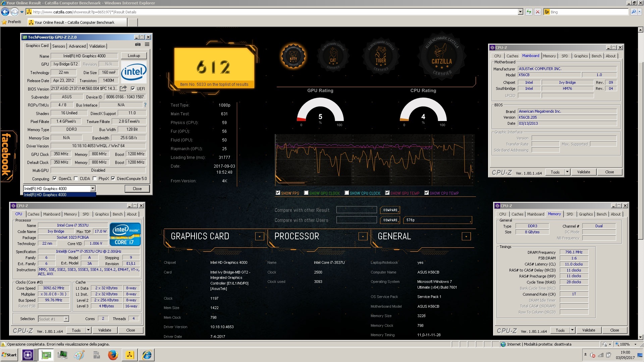Click browser Refresh icon
This screenshot has height=362, width=644.
click(529, 12)
